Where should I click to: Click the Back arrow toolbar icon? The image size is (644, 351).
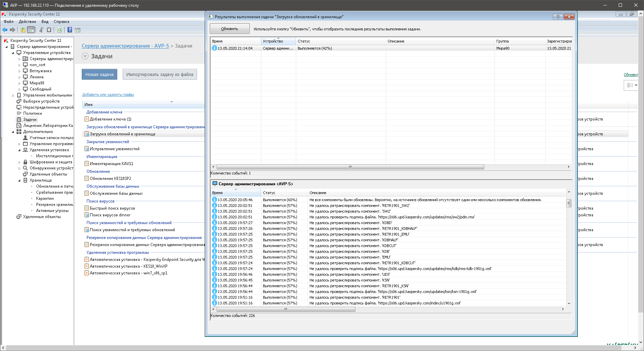pos(5,30)
